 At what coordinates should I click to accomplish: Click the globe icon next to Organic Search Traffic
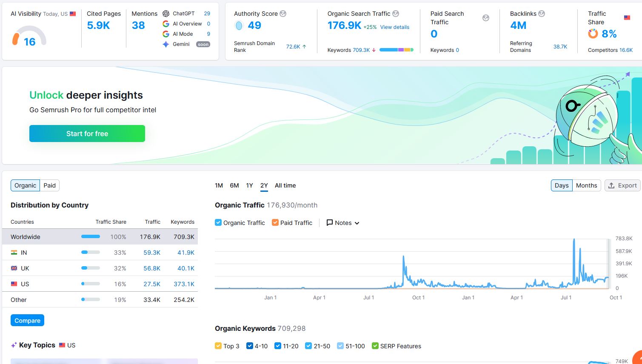pyautogui.click(x=396, y=14)
